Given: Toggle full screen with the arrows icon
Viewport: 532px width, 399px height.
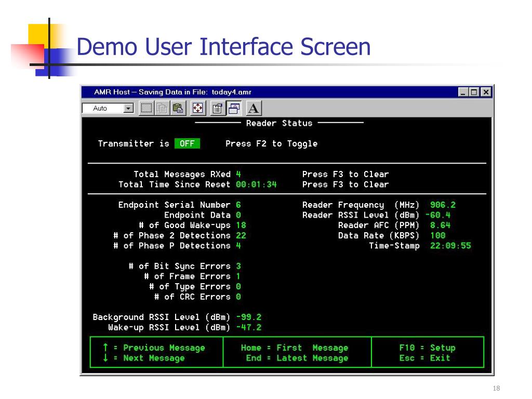Looking at the screenshot, I should pyautogui.click(x=198, y=108).
